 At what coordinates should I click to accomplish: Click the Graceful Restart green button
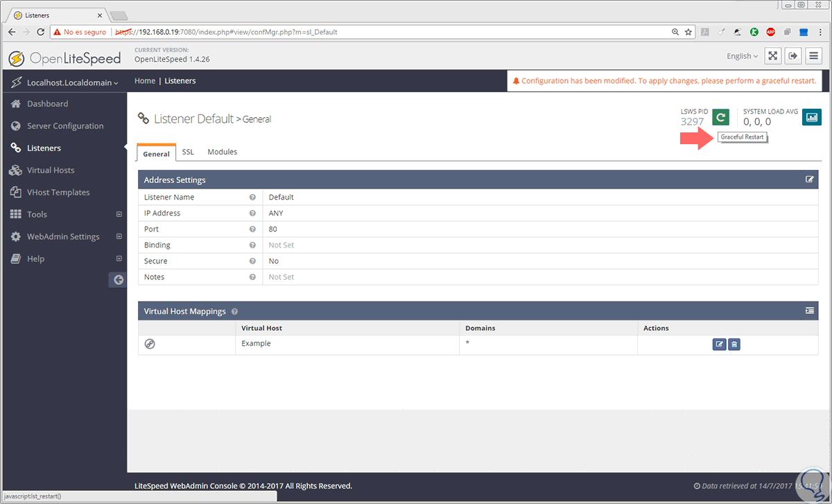pyautogui.click(x=721, y=117)
